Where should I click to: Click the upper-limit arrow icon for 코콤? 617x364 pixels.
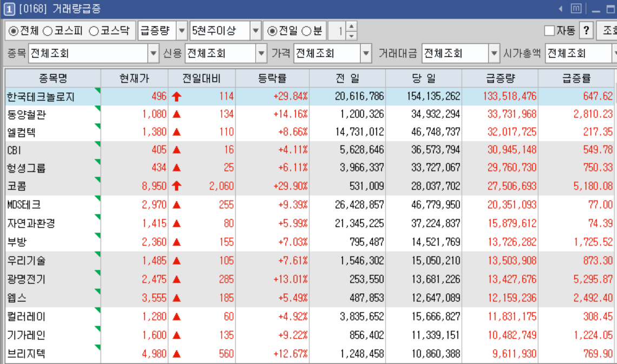[177, 186]
